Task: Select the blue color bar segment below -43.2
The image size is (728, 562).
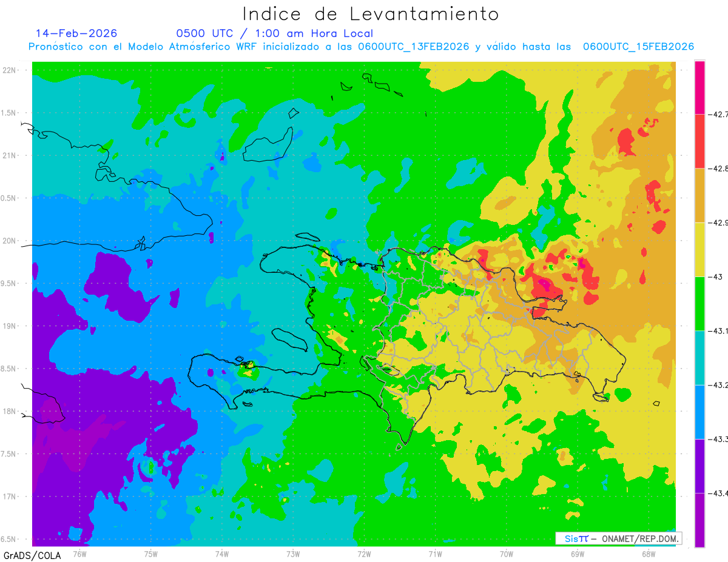Action: [x=699, y=412]
